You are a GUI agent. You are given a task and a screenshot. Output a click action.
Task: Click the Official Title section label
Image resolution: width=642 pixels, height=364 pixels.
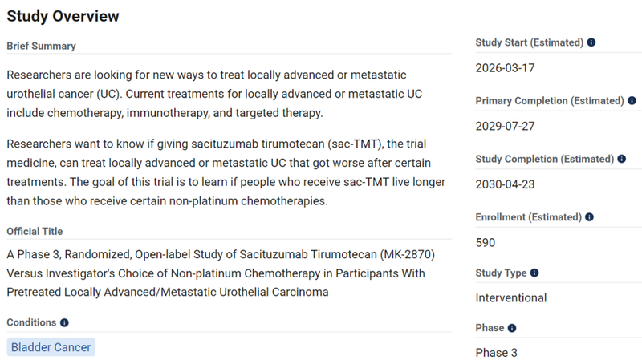35,231
